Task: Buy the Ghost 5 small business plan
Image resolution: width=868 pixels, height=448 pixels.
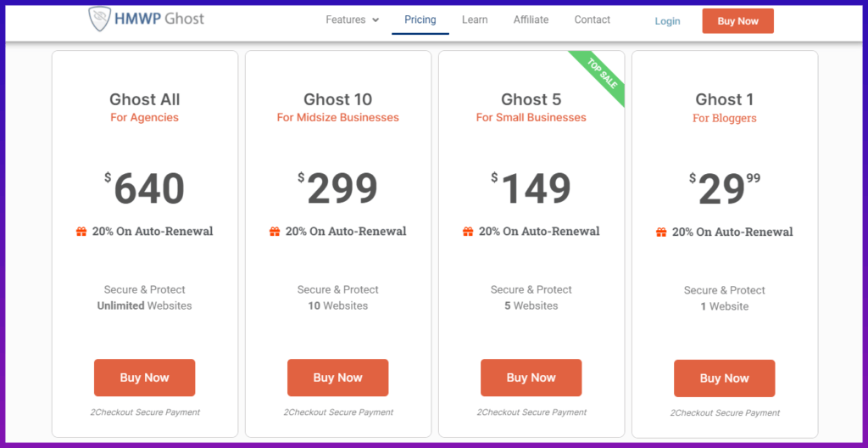Action: tap(531, 378)
